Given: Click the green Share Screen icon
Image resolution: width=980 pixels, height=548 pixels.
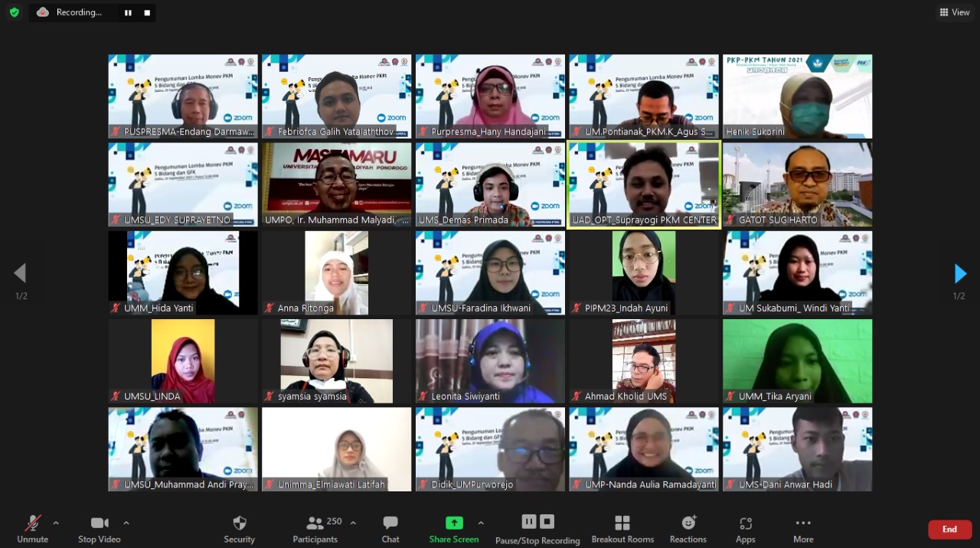Looking at the screenshot, I should click(454, 523).
